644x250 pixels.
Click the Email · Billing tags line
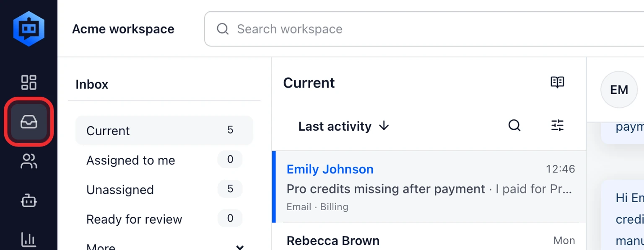pos(317,207)
